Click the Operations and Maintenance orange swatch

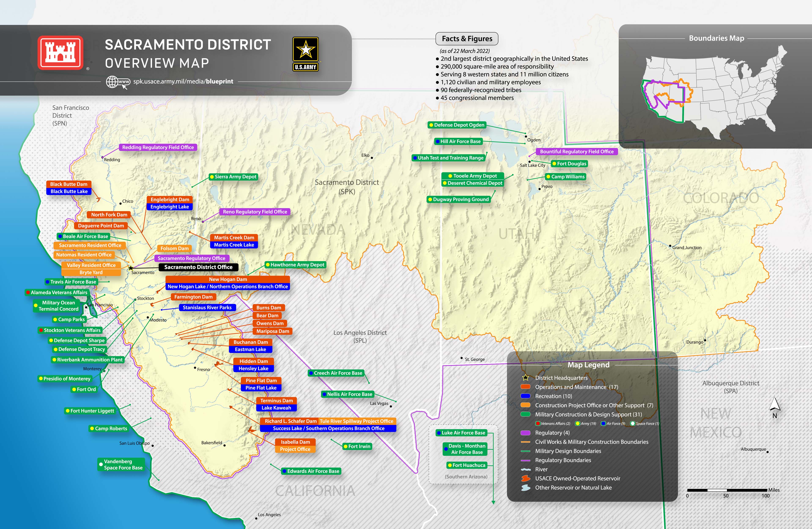click(525, 387)
